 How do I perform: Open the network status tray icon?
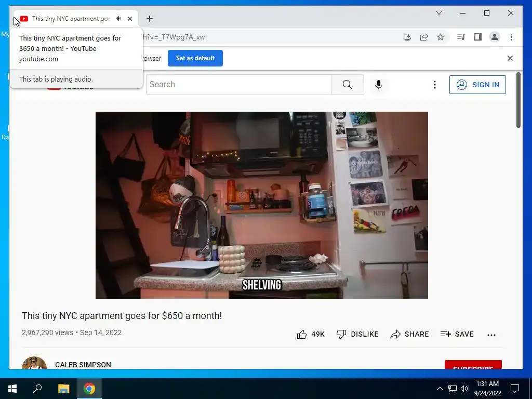click(453, 389)
